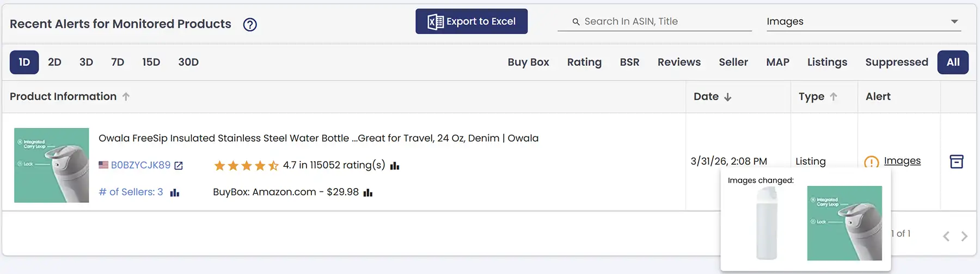Go to next page arrow

point(964,236)
